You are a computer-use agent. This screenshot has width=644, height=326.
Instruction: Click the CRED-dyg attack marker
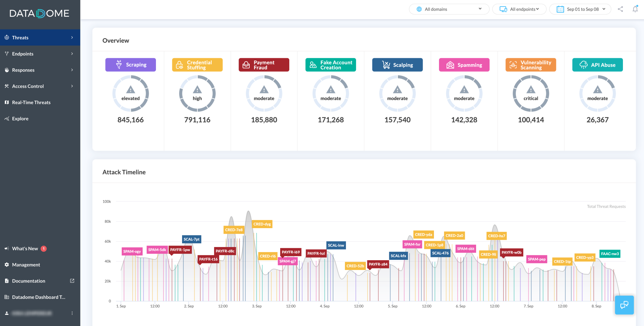point(262,224)
